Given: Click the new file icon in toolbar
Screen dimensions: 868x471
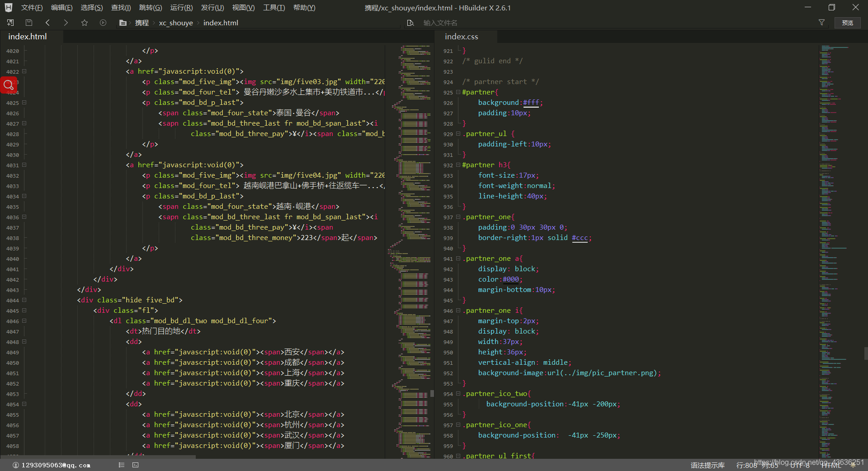Looking at the screenshot, I should click(x=10, y=23).
